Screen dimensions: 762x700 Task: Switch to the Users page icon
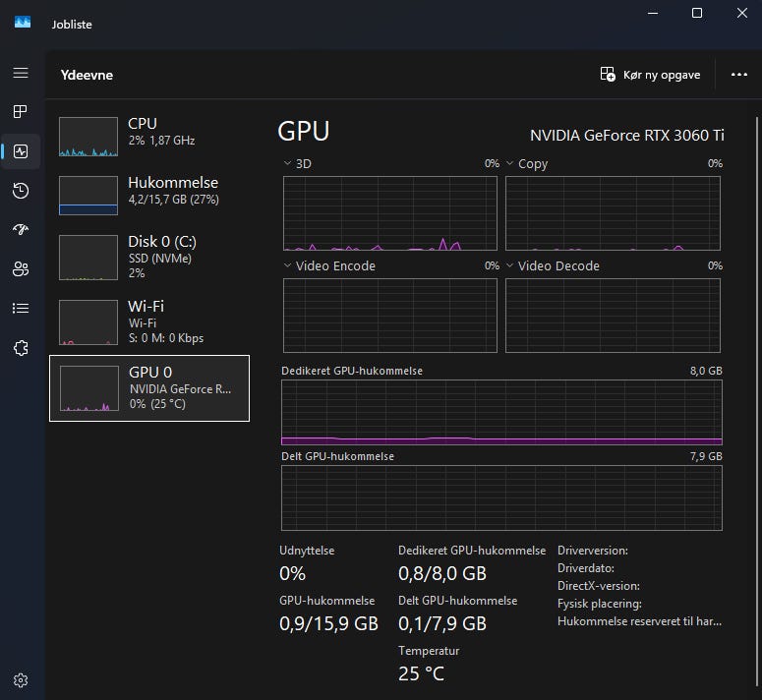coord(21,269)
